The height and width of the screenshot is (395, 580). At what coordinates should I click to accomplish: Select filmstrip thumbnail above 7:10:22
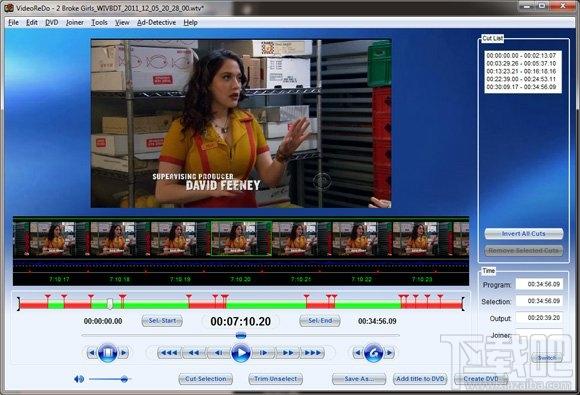[362, 239]
